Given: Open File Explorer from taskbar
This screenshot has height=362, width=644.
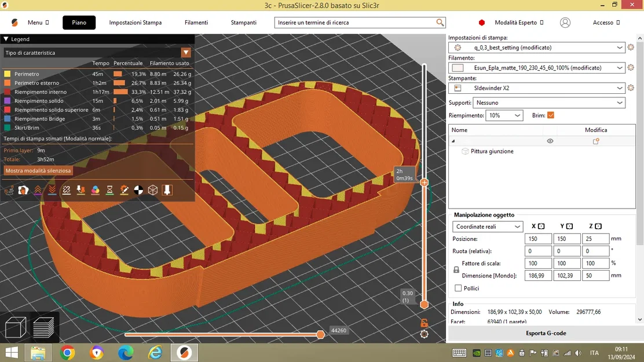Looking at the screenshot, I should pos(38,353).
